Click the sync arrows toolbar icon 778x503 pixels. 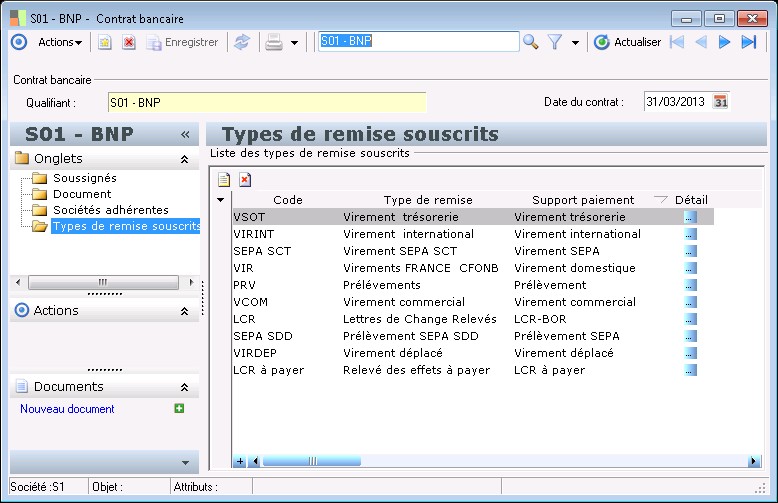pos(242,43)
